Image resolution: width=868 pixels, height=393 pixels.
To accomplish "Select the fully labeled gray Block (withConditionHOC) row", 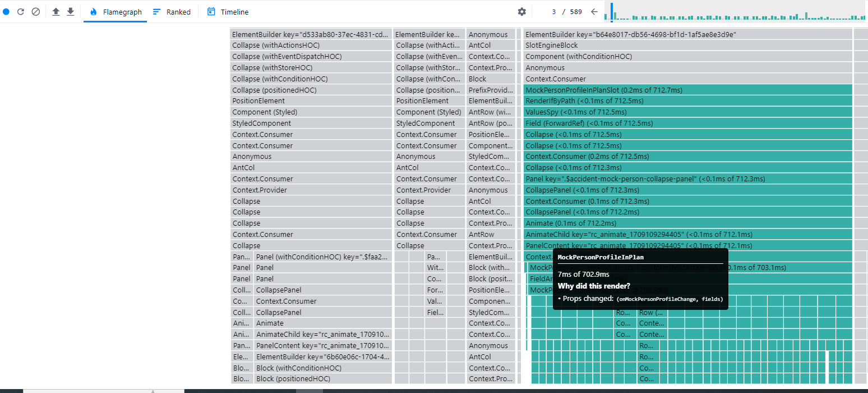I will tap(323, 368).
